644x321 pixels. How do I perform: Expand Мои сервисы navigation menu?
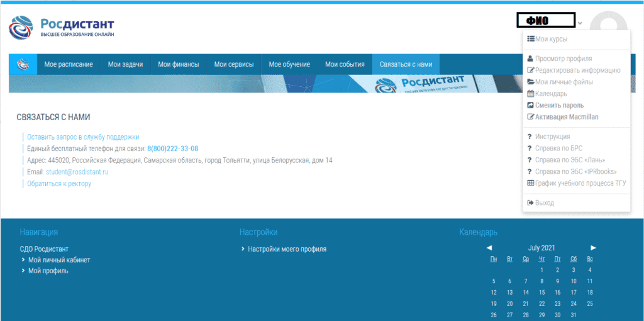(233, 64)
